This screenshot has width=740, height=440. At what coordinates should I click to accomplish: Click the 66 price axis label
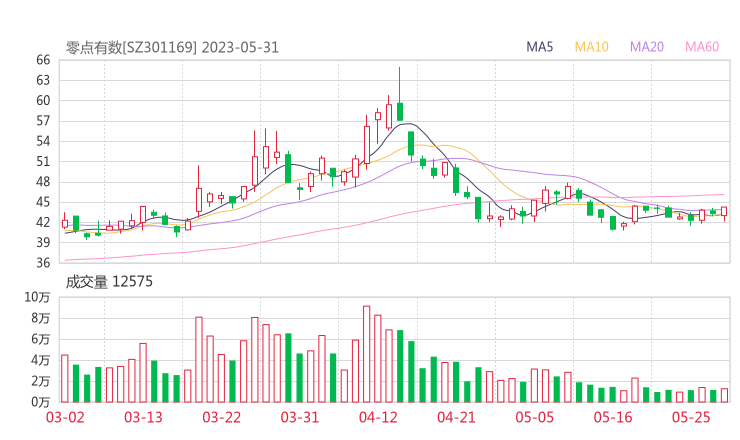coord(43,60)
